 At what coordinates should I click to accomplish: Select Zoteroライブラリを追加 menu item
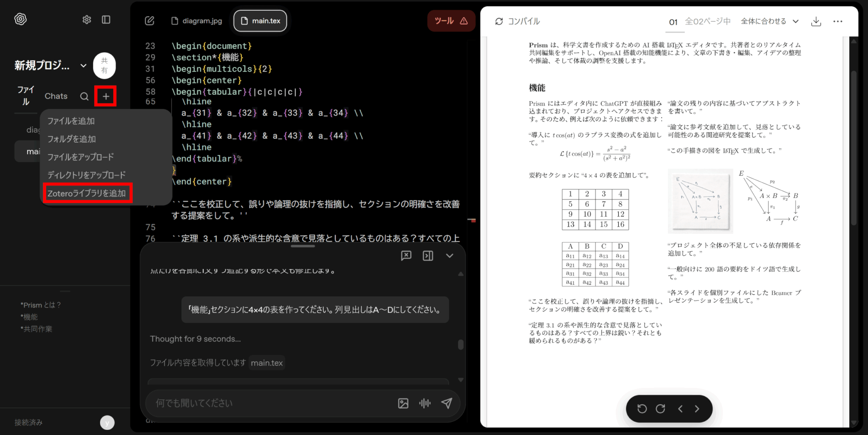[87, 194]
